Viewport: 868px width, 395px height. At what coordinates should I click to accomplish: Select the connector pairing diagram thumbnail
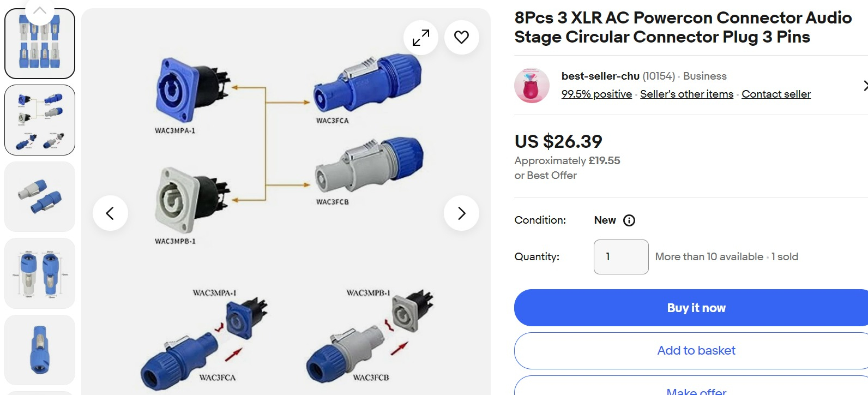[x=40, y=120]
